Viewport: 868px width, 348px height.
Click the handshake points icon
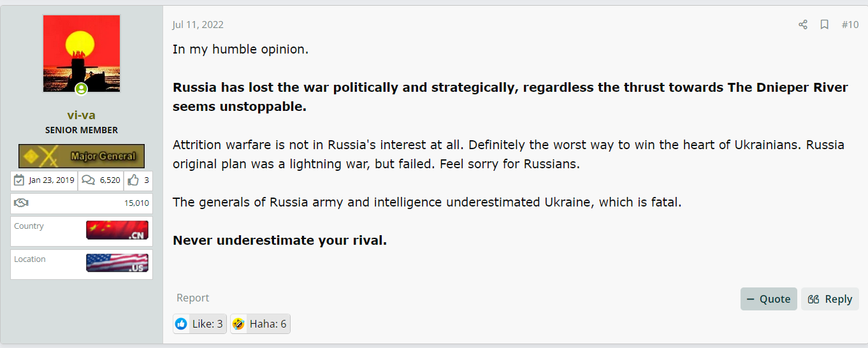[22, 203]
